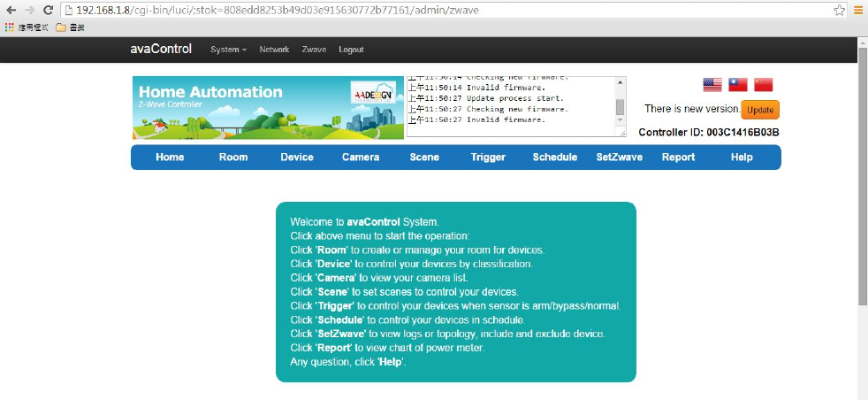Select the Camera tab
The height and width of the screenshot is (400, 868).
pyautogui.click(x=361, y=158)
